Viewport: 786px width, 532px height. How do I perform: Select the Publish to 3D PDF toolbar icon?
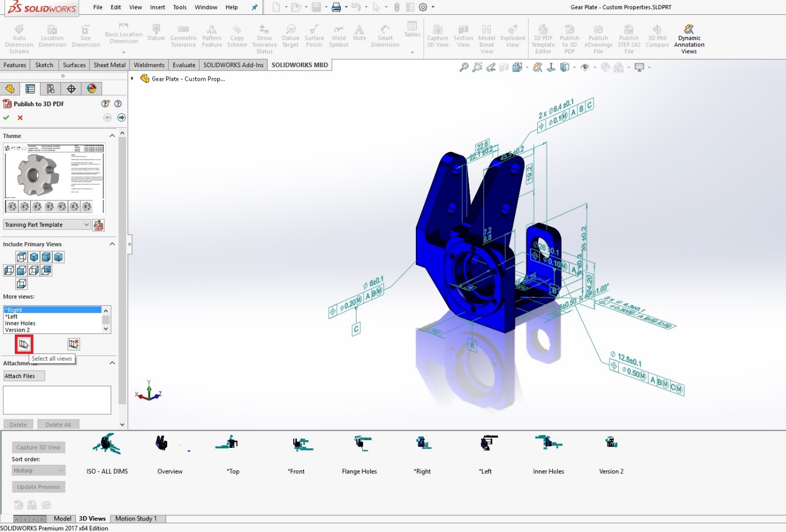click(569, 37)
